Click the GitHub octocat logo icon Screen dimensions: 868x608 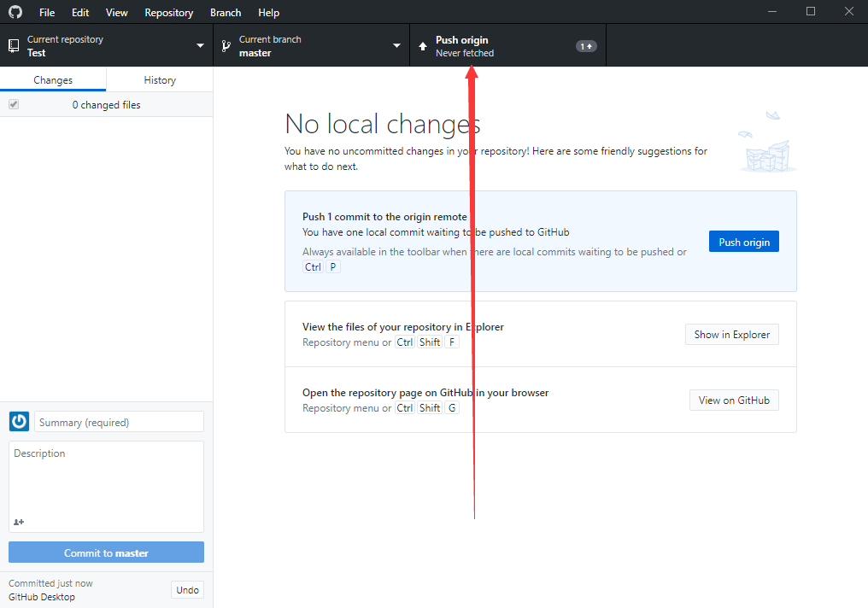click(x=15, y=12)
